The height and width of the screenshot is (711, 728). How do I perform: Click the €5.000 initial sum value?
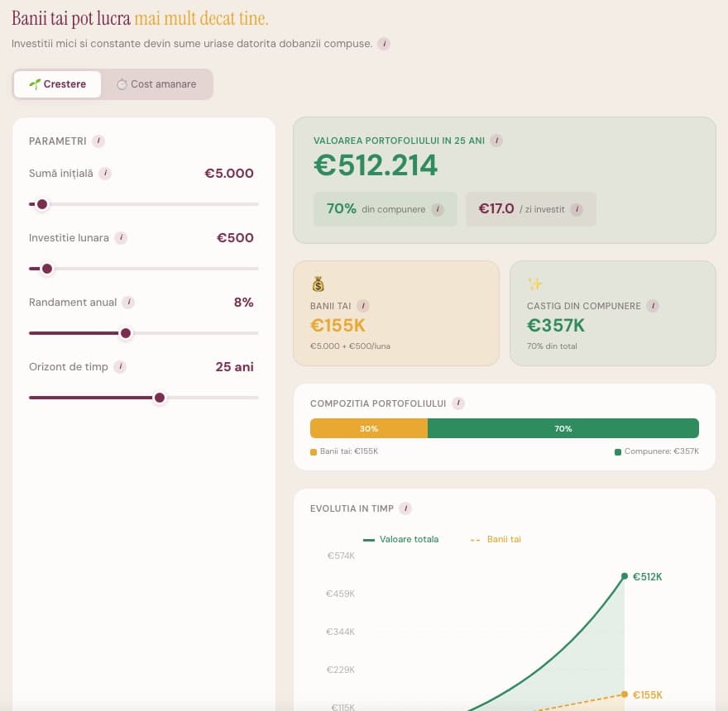coord(229,173)
